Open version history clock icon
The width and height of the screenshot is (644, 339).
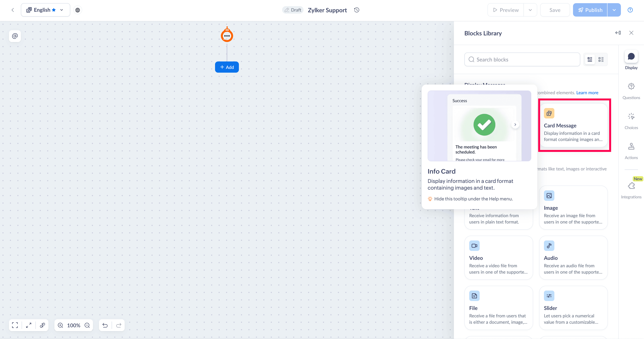tap(356, 10)
